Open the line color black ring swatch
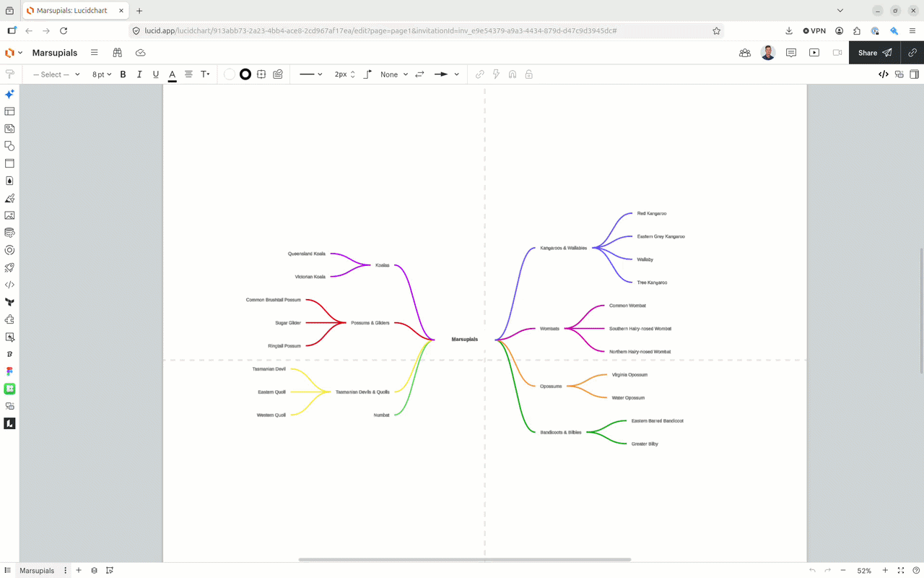Screen dimensions: 924x578 click(x=245, y=74)
